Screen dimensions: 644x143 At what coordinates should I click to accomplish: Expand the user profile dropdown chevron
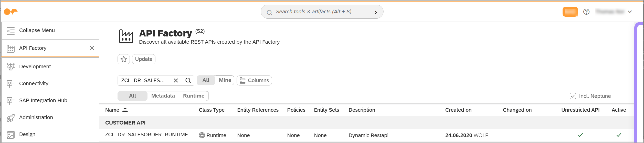pos(630,12)
